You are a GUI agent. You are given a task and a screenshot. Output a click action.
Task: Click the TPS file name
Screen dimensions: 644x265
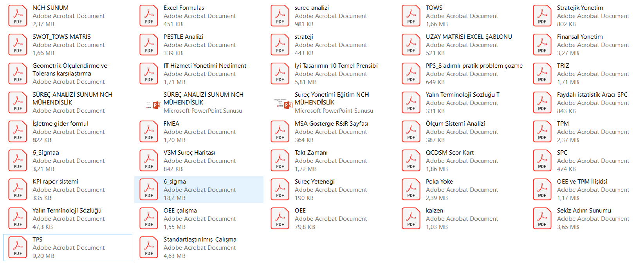point(38,240)
